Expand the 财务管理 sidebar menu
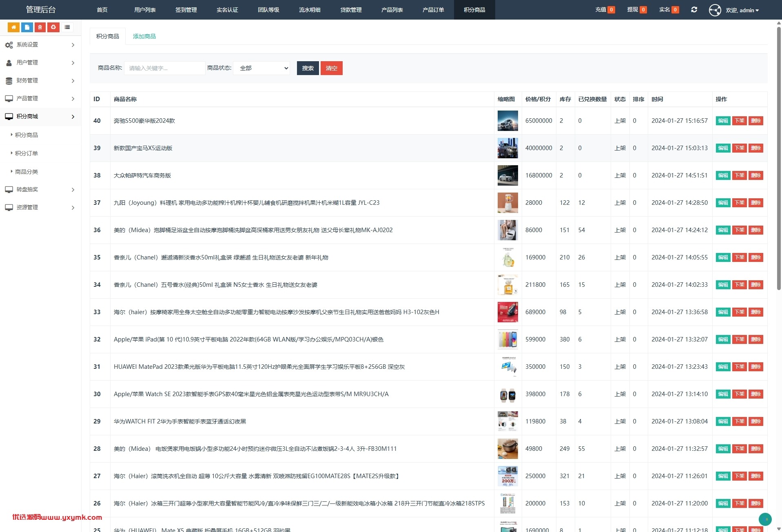 [40, 81]
